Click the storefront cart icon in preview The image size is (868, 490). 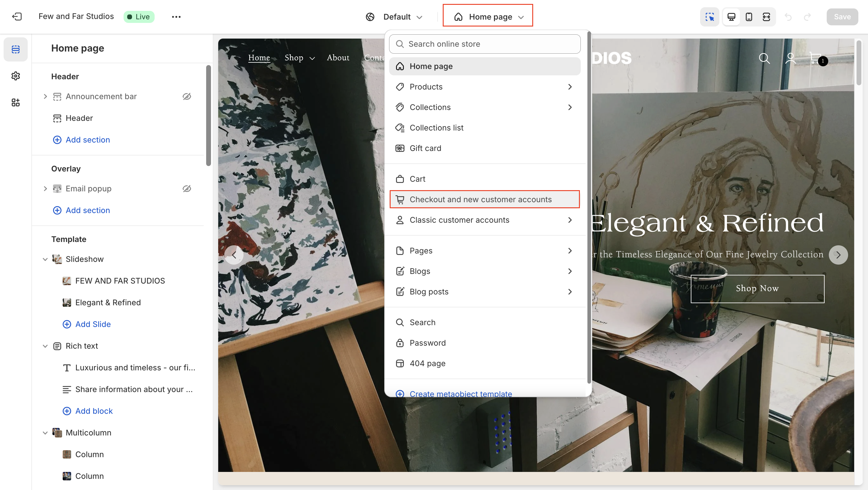click(x=816, y=58)
